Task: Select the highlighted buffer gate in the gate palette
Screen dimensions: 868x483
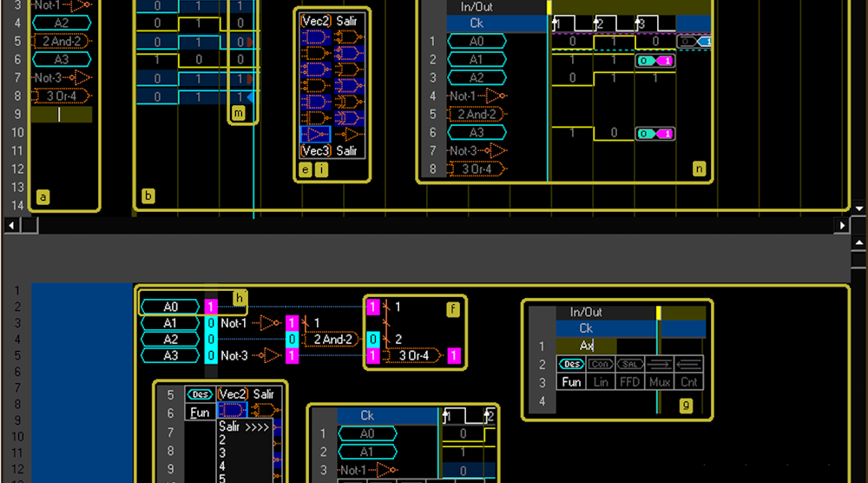Action: (315, 134)
